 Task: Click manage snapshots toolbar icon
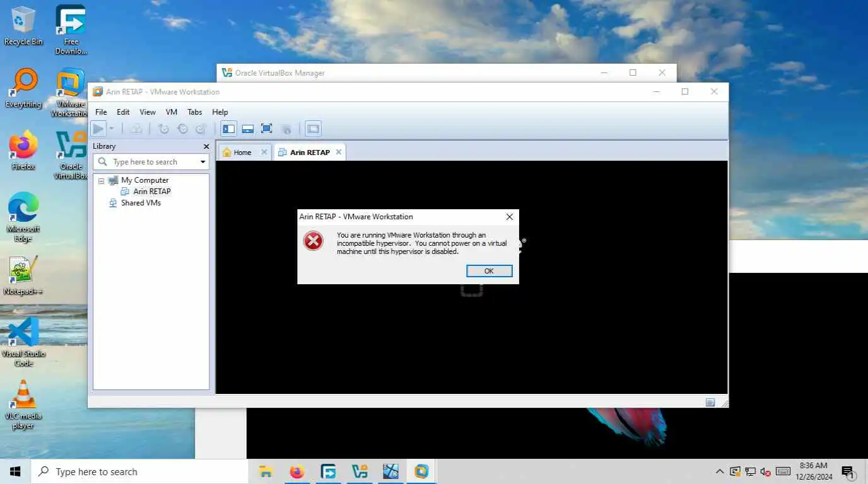pos(201,129)
